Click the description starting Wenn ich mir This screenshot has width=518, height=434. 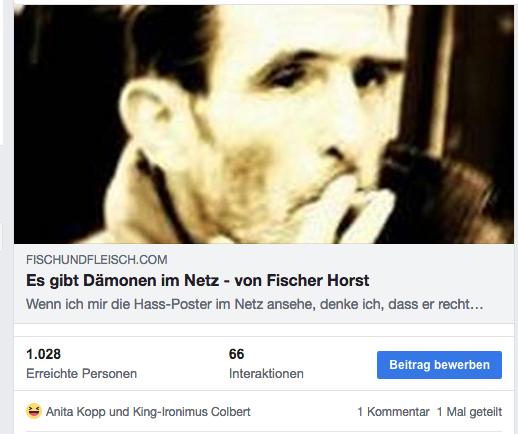pyautogui.click(x=254, y=304)
